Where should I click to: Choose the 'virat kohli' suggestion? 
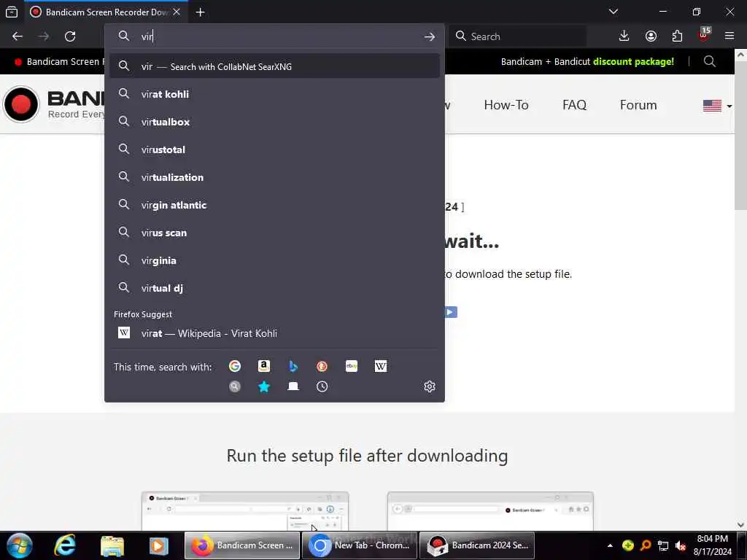coord(274,94)
